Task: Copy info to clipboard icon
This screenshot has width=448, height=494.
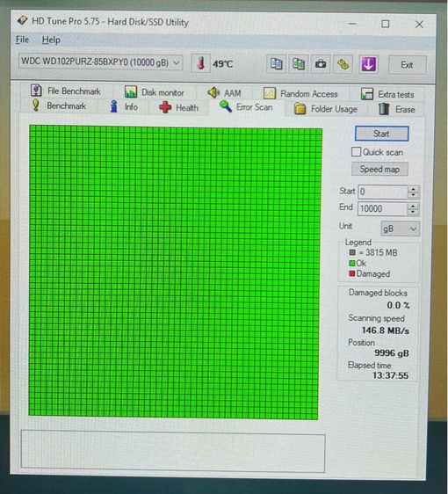Action: (x=276, y=64)
